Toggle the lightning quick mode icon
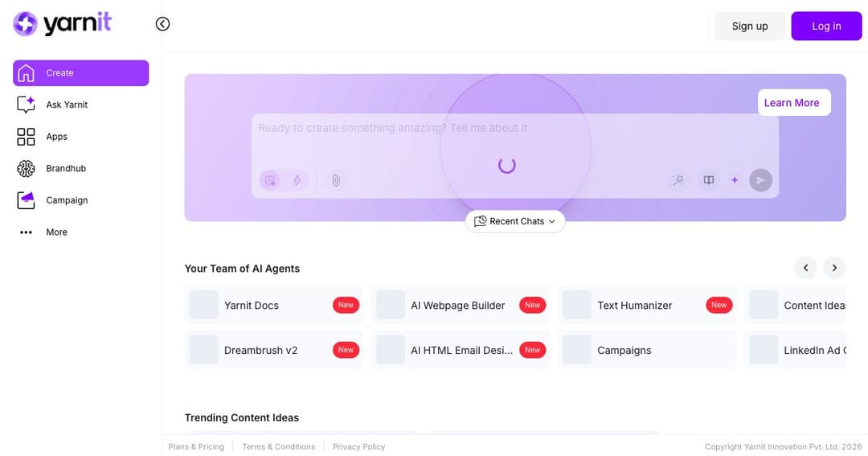Viewport: 868px width, 456px height. 297,181
